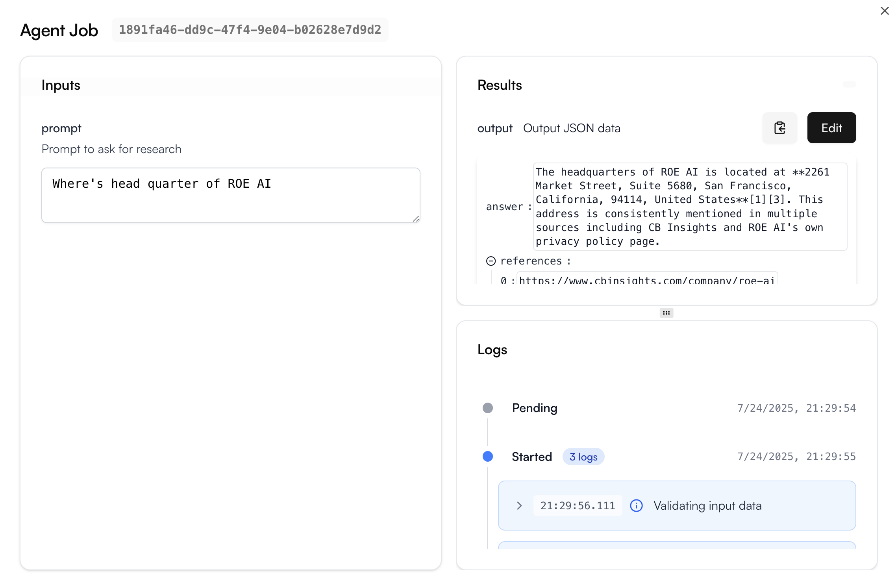Click the Edit output button
Image resolution: width=896 pixels, height=588 pixels.
tap(831, 128)
